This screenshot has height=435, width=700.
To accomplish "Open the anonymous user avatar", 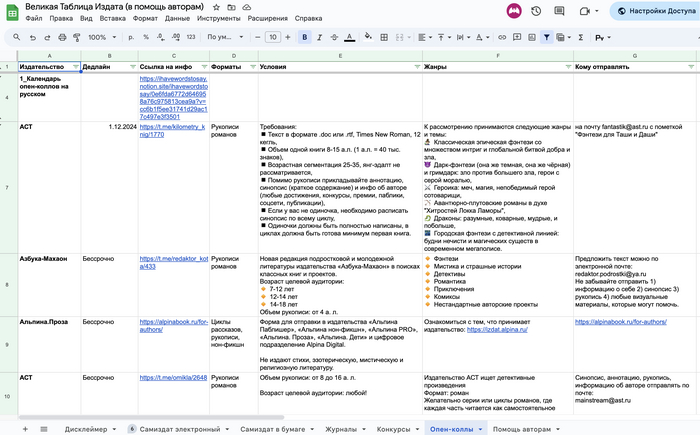I will [514, 11].
